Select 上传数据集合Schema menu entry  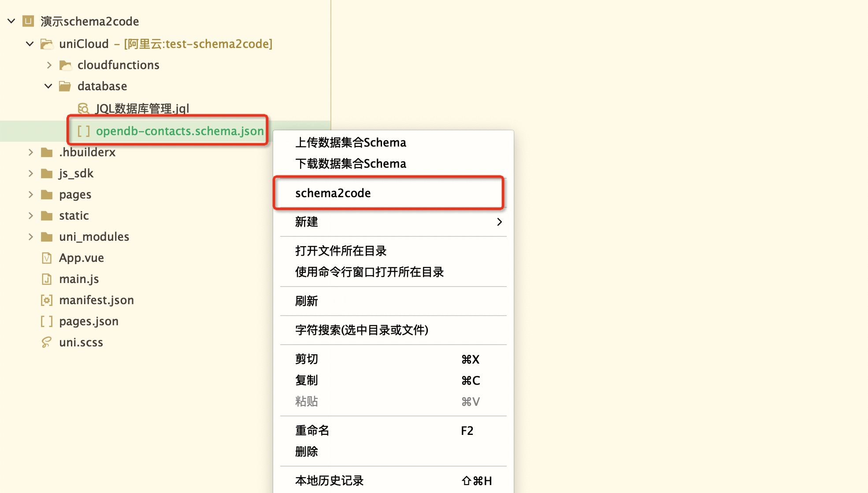click(351, 143)
